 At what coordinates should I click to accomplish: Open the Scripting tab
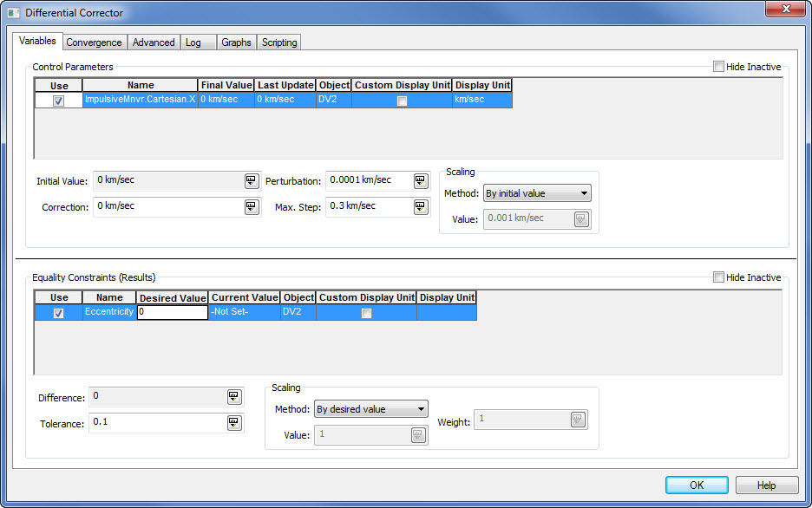point(279,42)
